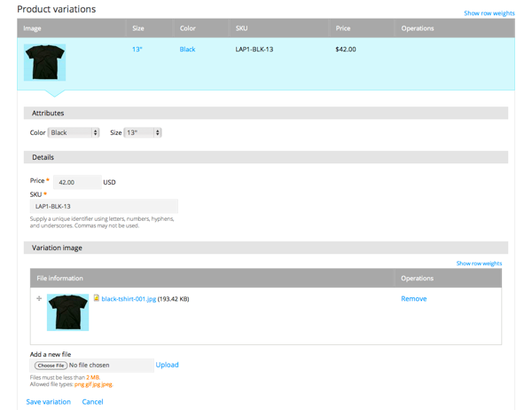Click Save variation
This screenshot has height=410, width=532.
click(49, 402)
